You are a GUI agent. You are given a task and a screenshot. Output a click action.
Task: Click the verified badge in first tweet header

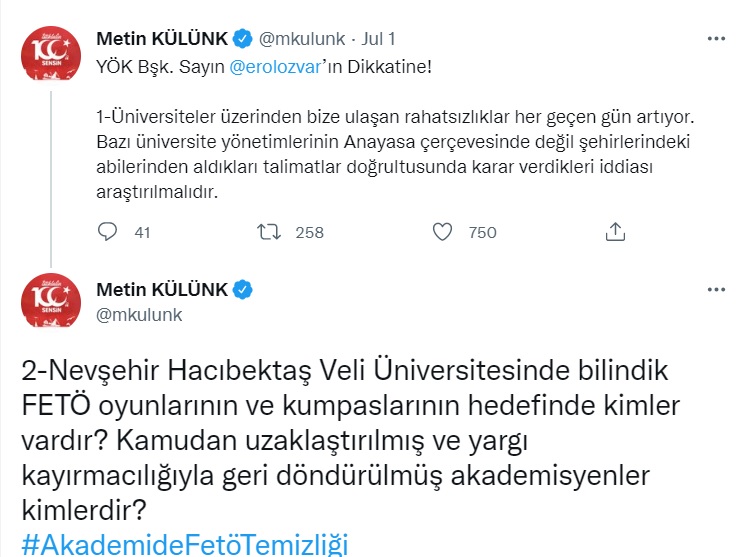(x=243, y=39)
